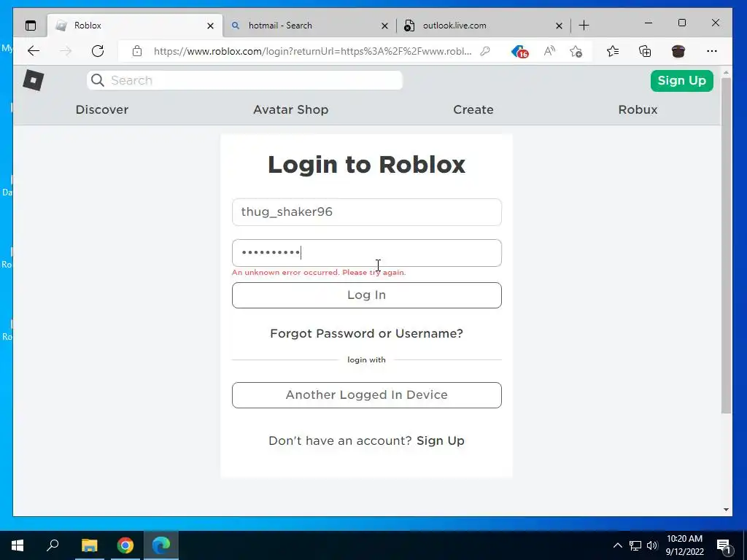Launch Google Chrome from taskbar
747x560 pixels.
pos(125,545)
